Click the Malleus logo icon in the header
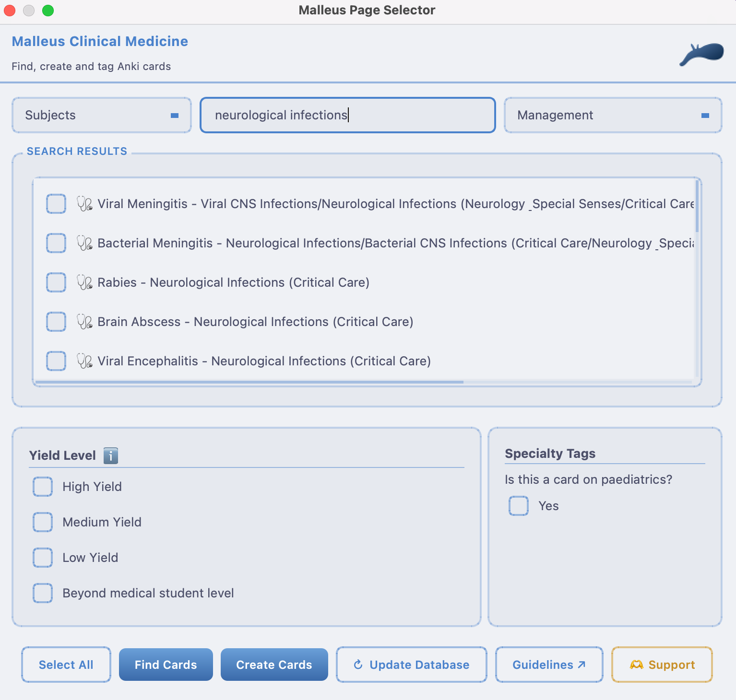The image size is (736, 700). 701,54
